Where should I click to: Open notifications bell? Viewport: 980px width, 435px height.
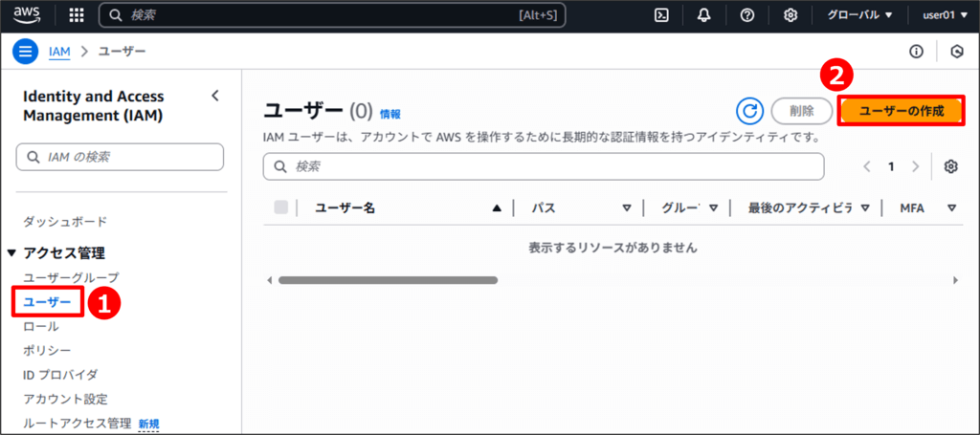click(x=703, y=15)
